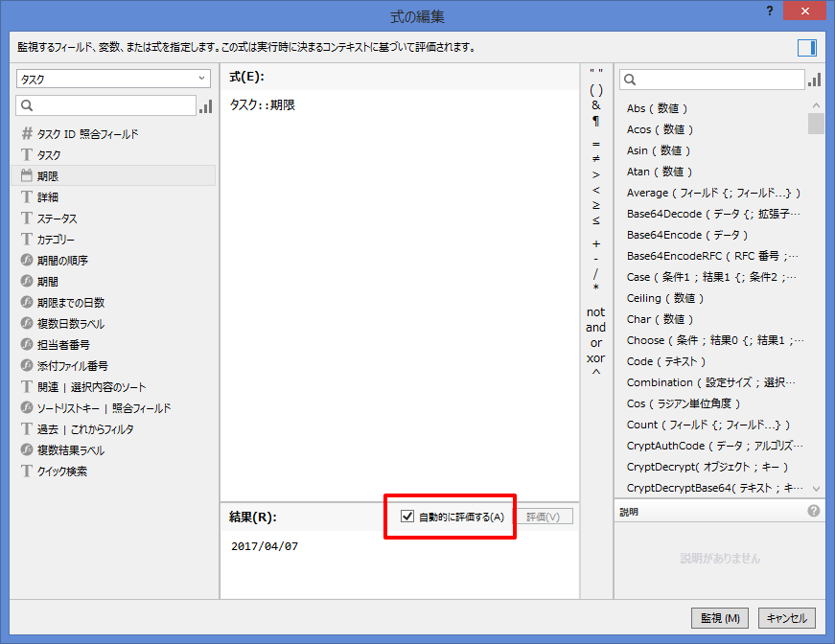
Task: Select the 複数結果ラベル field
Action: [113, 449]
